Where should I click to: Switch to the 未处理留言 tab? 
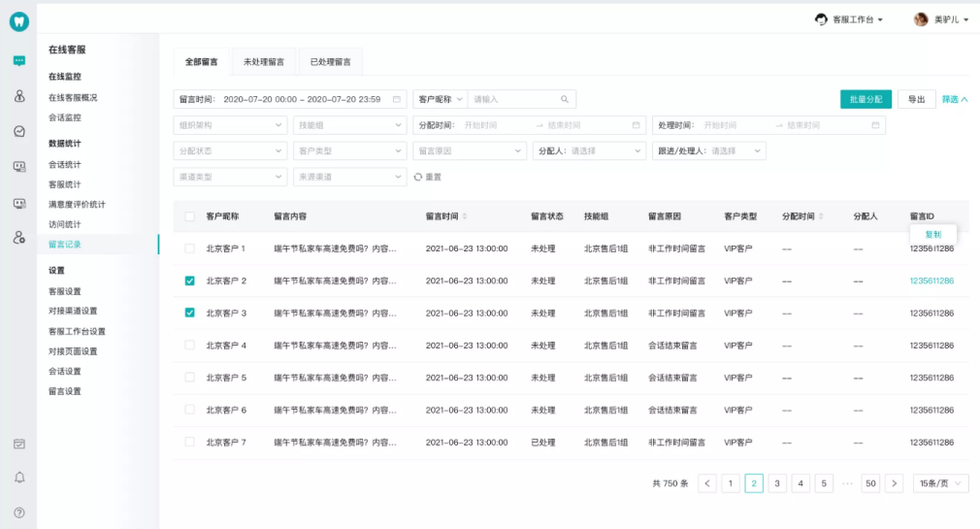(x=263, y=62)
